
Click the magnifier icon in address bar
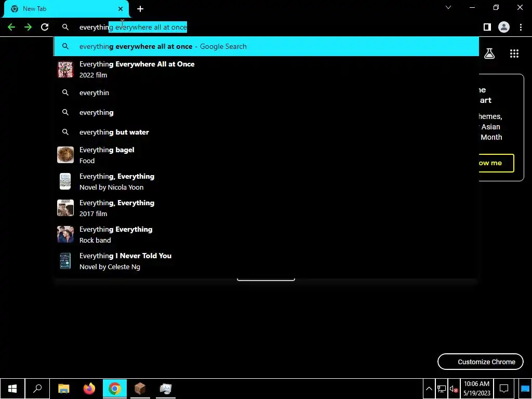point(65,27)
